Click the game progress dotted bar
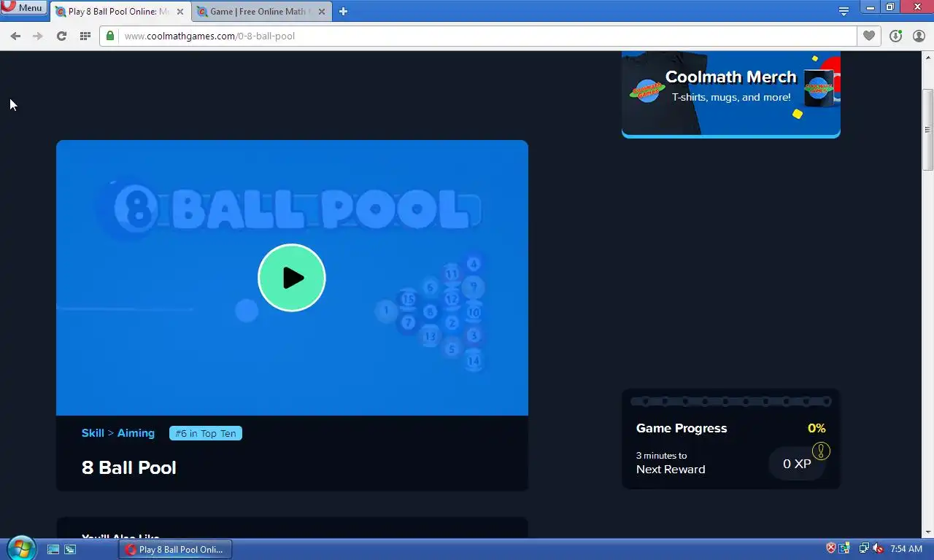The image size is (934, 560). tap(731, 401)
